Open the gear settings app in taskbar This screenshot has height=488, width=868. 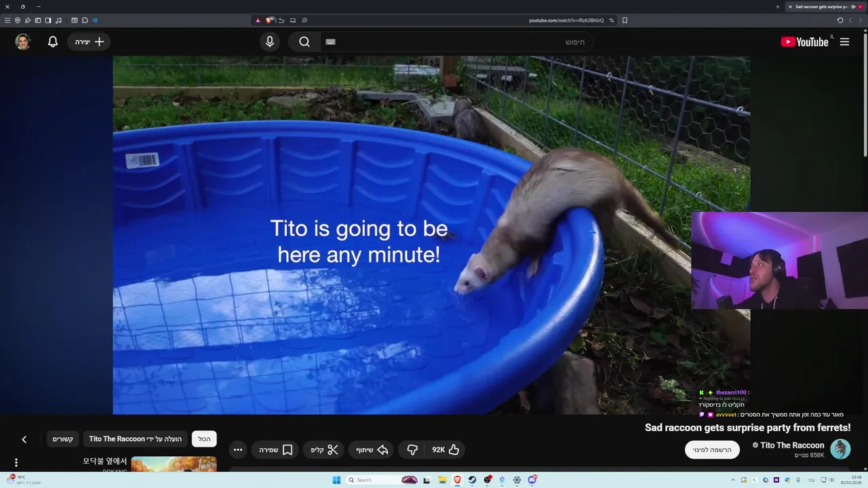click(x=517, y=480)
